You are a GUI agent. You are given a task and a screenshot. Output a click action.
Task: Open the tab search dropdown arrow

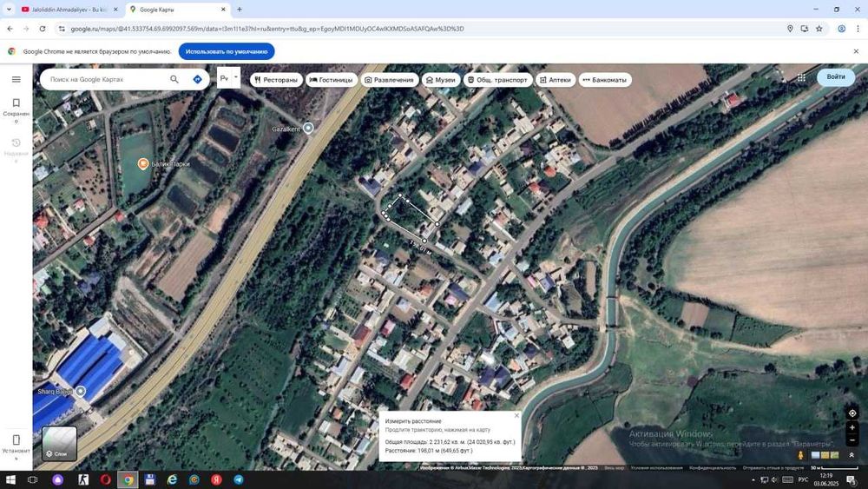click(9, 10)
